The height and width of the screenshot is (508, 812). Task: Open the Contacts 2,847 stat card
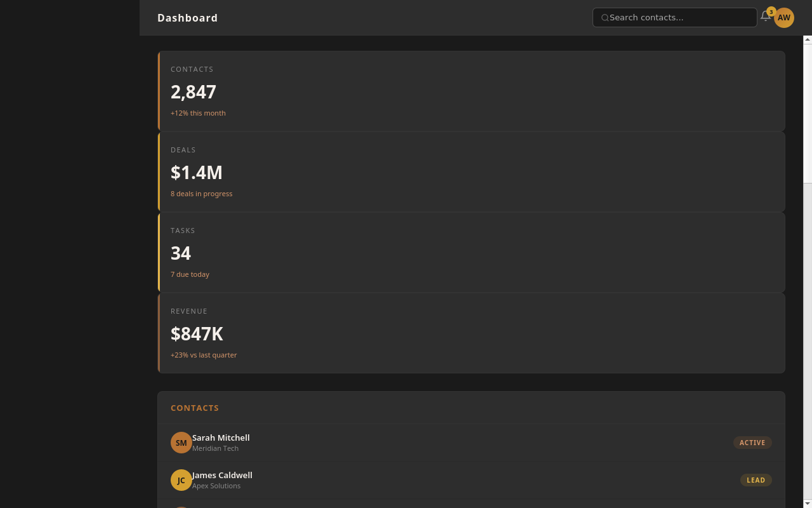coord(471,91)
